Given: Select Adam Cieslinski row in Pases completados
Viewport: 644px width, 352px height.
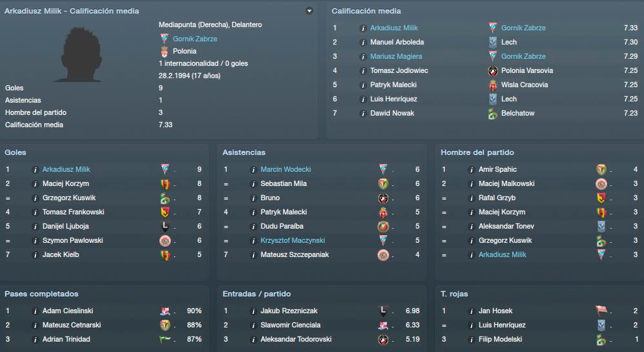Looking at the screenshot, I should [x=104, y=311].
